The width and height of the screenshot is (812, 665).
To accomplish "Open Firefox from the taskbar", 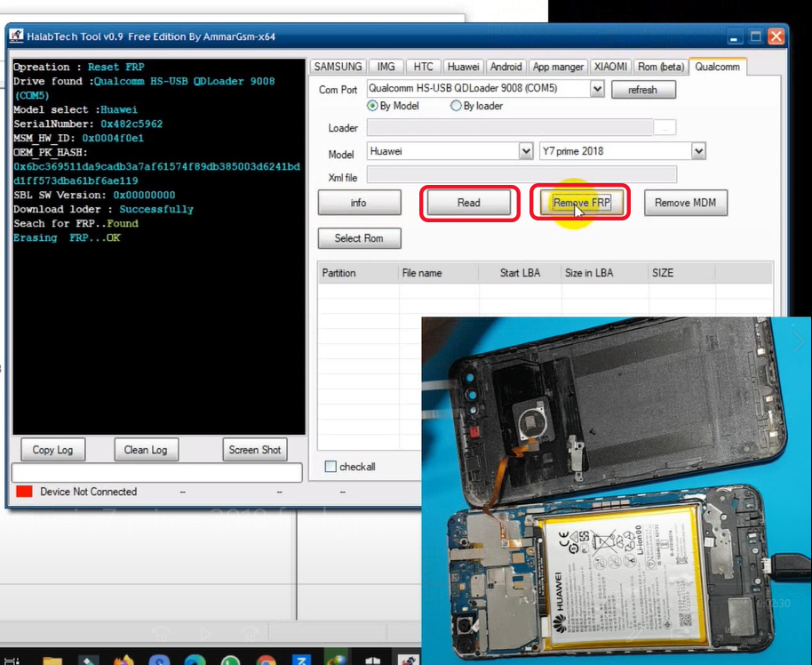I will tap(123, 660).
